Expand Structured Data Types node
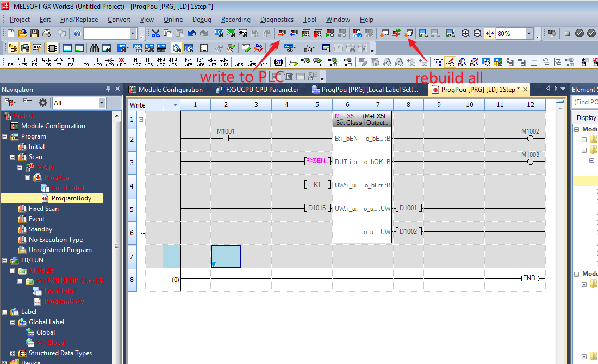 pos(13,353)
